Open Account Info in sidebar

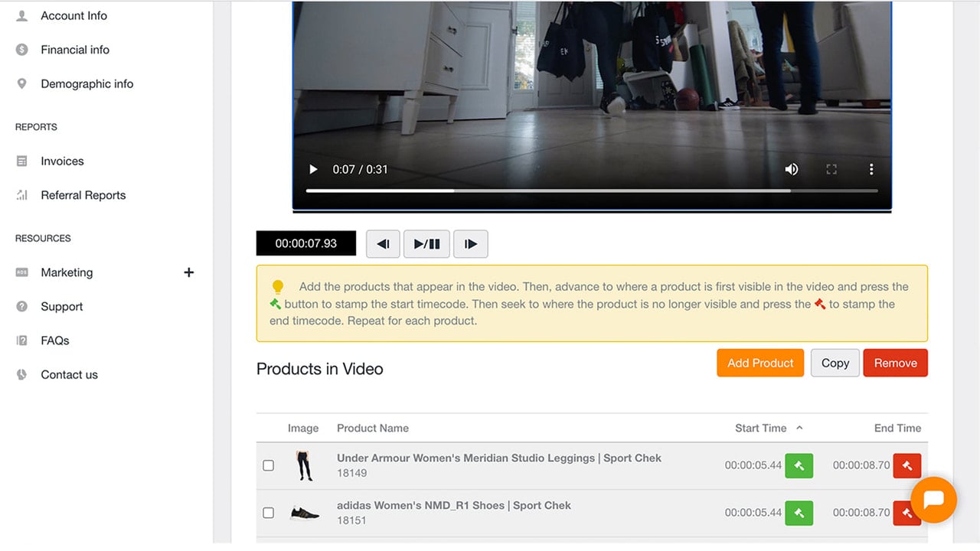[73, 15]
